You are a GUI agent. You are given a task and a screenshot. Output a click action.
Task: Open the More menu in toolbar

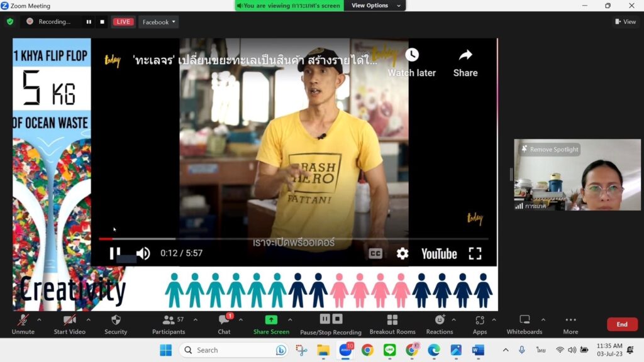(570, 321)
